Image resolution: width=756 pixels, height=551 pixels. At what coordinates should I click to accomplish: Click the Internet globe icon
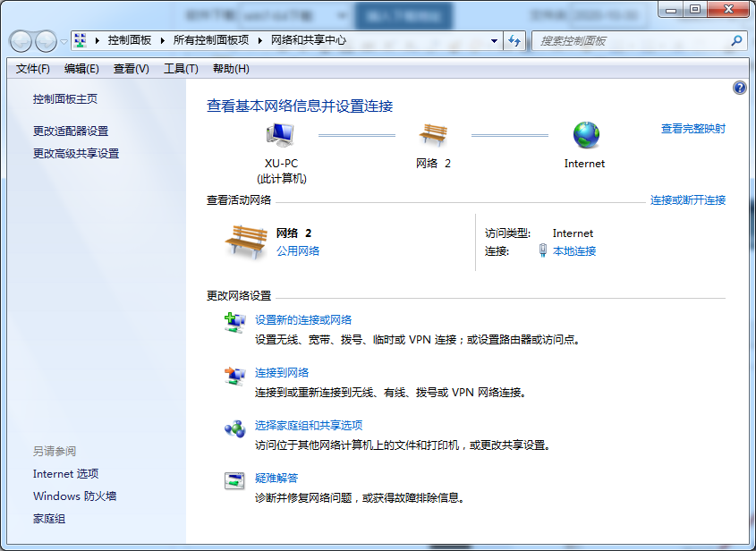pos(584,133)
